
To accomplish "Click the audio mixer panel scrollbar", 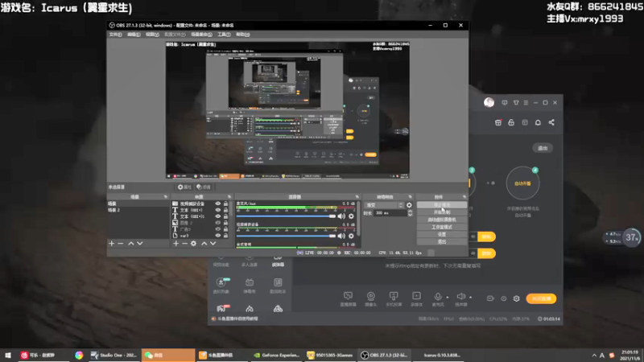I will 358,218.
